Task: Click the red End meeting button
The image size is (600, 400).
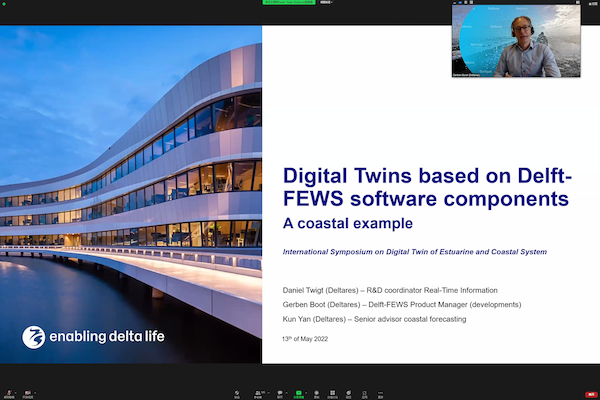Action: [590, 393]
